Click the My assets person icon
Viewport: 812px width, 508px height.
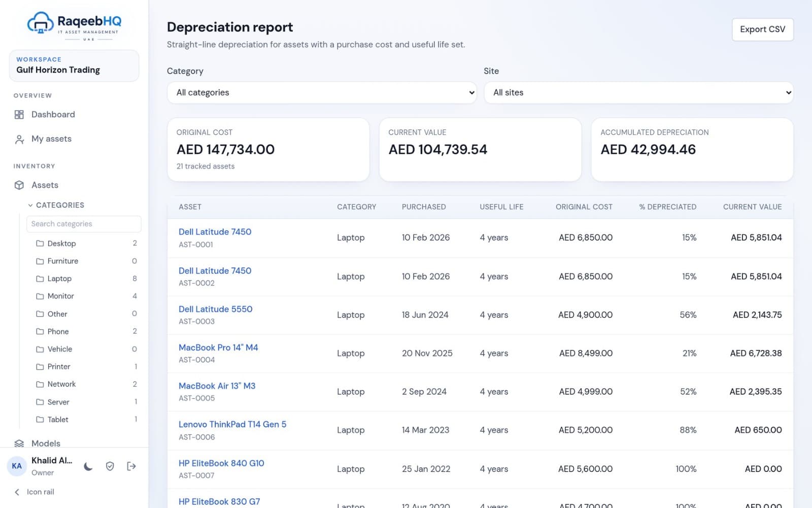pos(19,139)
